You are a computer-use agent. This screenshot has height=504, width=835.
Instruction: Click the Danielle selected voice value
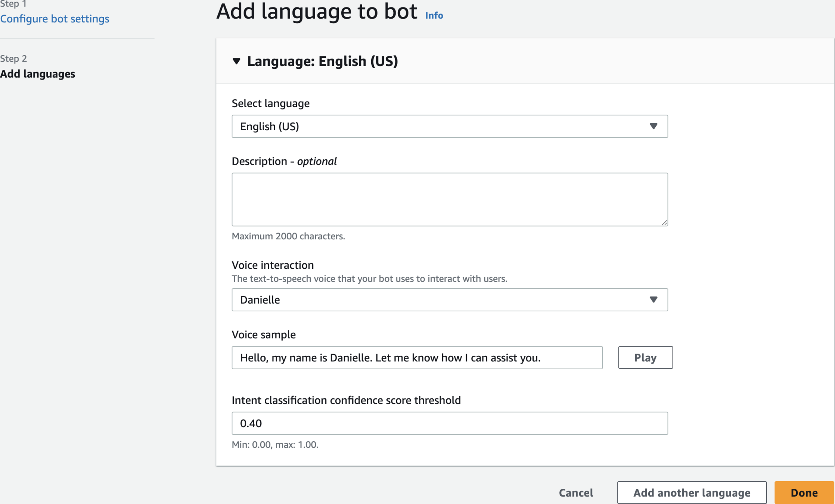260,300
